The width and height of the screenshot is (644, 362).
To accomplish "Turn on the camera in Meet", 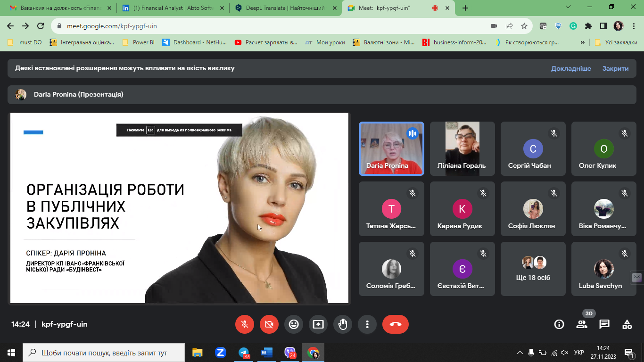I will click(x=269, y=324).
